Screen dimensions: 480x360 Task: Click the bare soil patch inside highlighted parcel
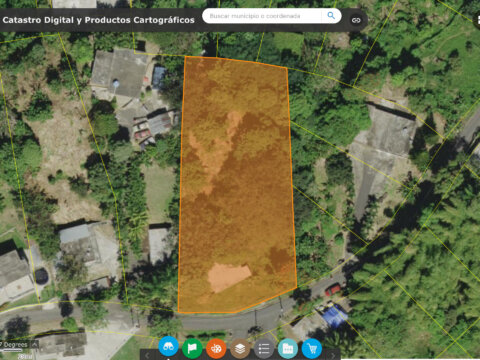(x=229, y=277)
